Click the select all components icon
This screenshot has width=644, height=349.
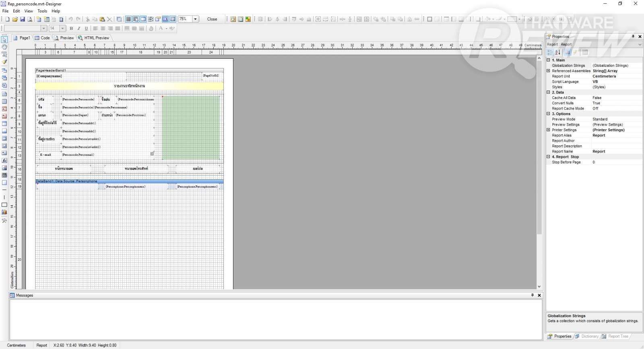119,19
